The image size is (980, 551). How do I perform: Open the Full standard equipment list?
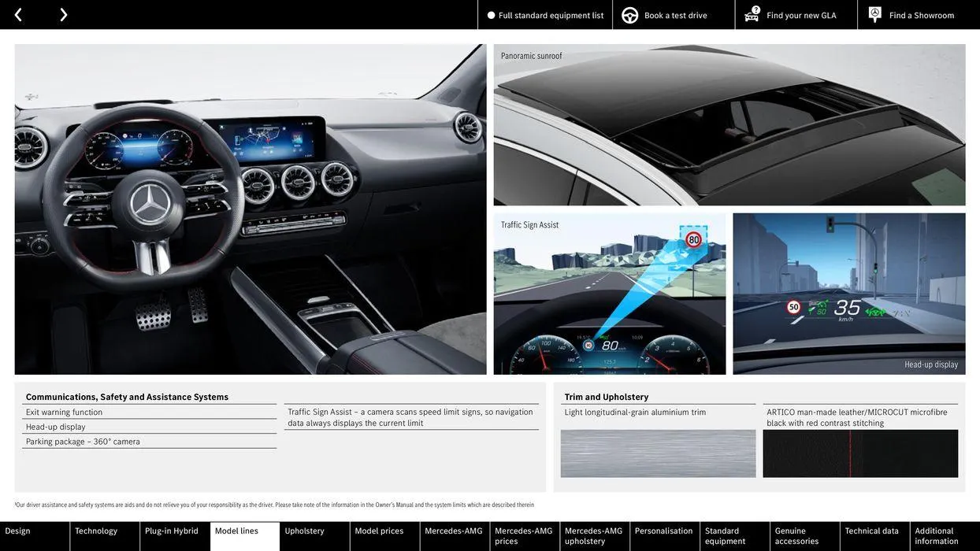[x=551, y=13]
